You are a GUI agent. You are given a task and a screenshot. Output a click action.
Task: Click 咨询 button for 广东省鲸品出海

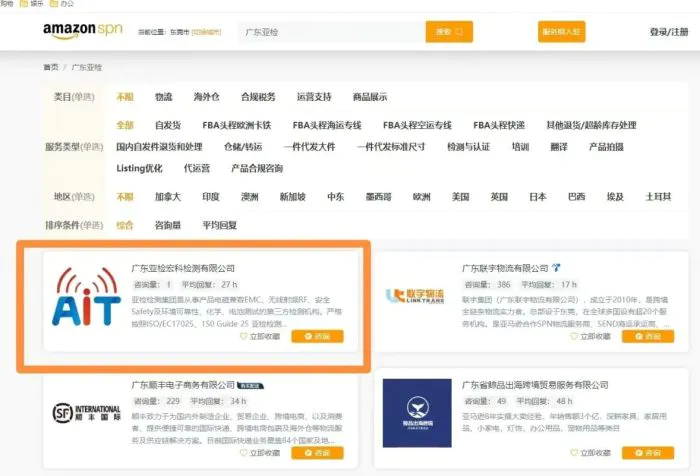click(648, 453)
